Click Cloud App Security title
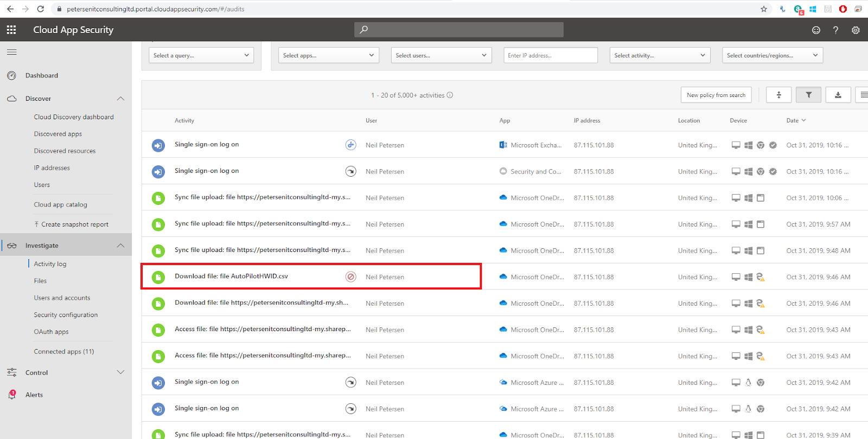The image size is (868, 439). (73, 30)
